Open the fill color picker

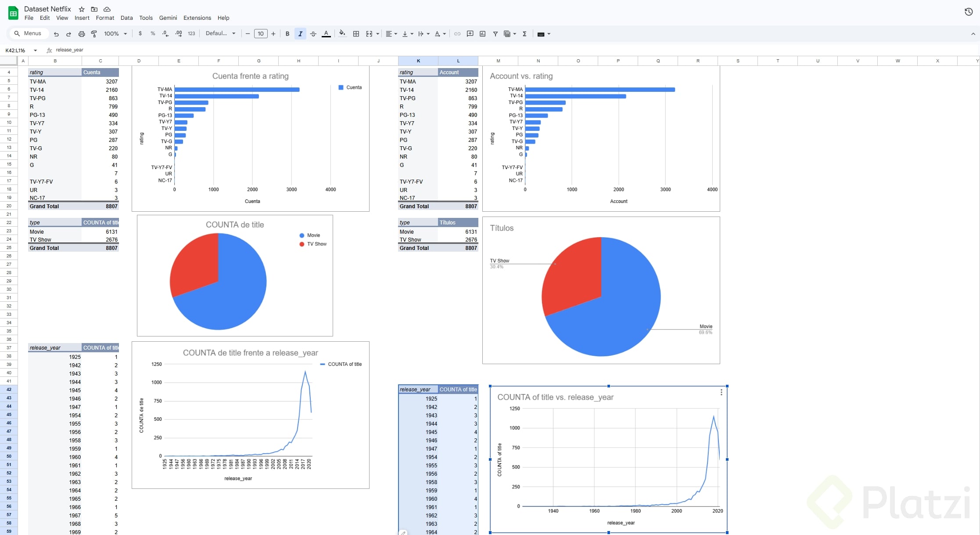coord(342,33)
